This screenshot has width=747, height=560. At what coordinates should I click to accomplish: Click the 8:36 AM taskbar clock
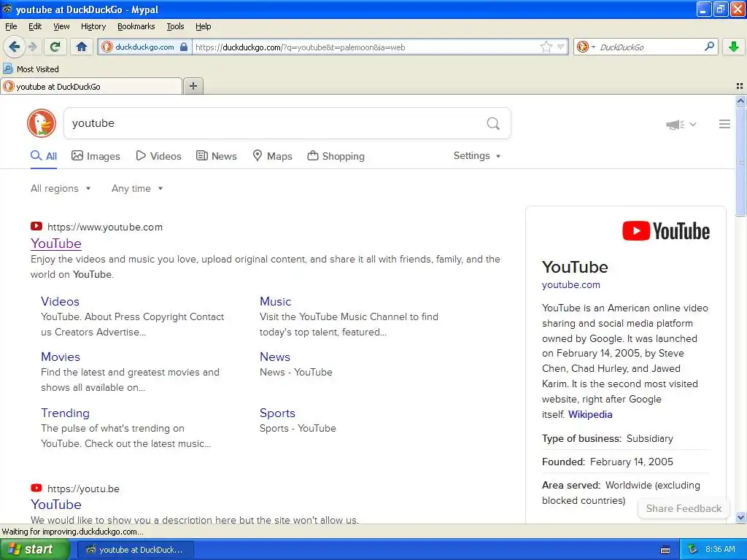(x=720, y=550)
